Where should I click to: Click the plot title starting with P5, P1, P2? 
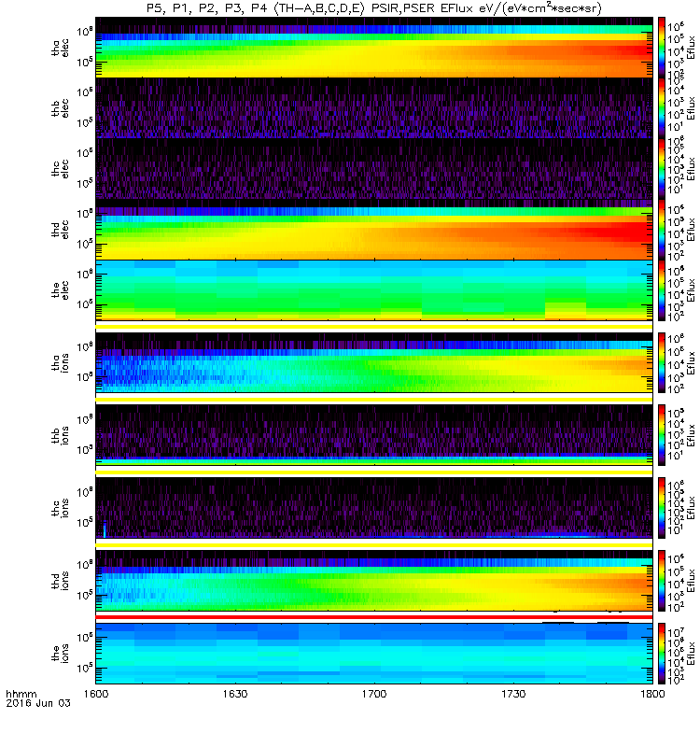tap(374, 8)
